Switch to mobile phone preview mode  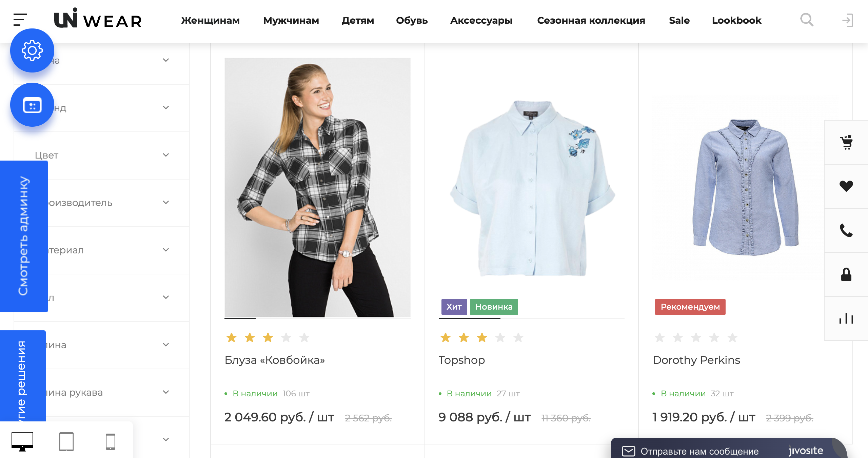pyautogui.click(x=111, y=441)
